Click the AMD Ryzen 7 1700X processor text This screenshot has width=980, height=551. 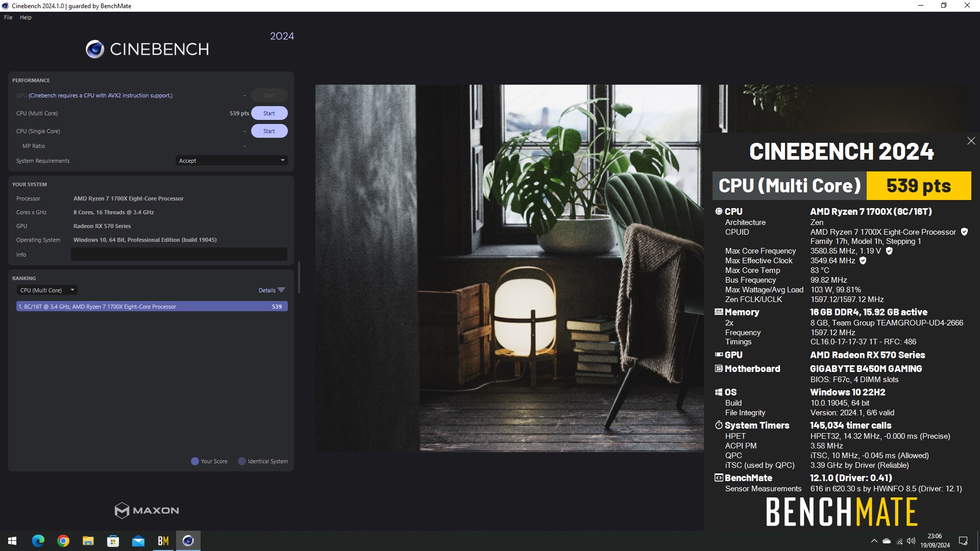click(128, 198)
